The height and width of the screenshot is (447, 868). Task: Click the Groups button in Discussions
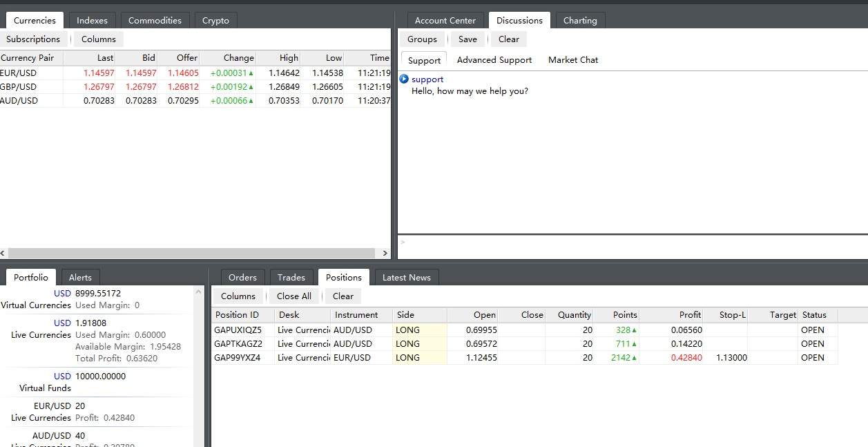[x=422, y=39]
